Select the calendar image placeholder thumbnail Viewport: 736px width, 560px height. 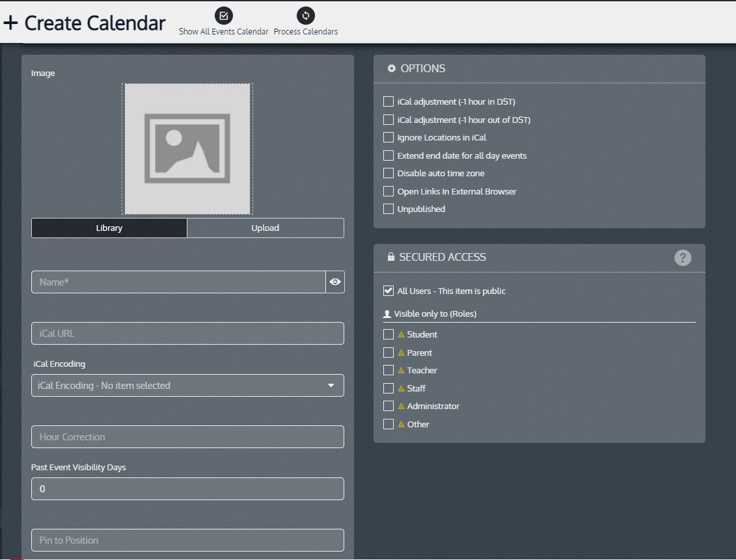point(187,148)
